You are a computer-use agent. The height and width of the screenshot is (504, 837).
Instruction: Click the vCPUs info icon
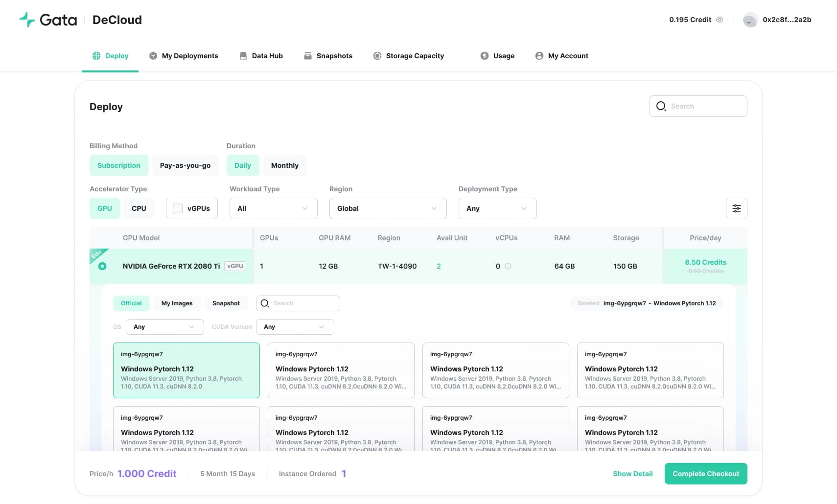point(508,266)
